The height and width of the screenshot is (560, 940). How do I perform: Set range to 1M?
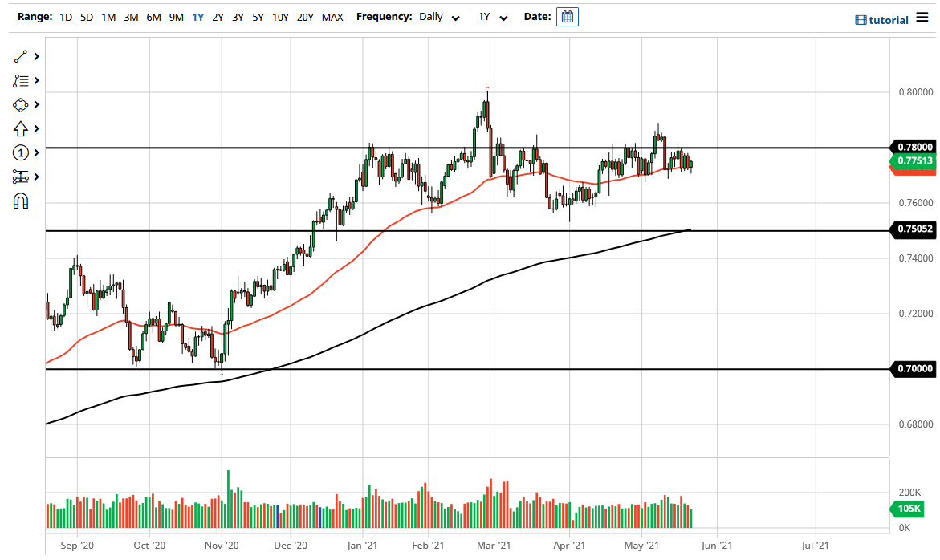[x=108, y=18]
